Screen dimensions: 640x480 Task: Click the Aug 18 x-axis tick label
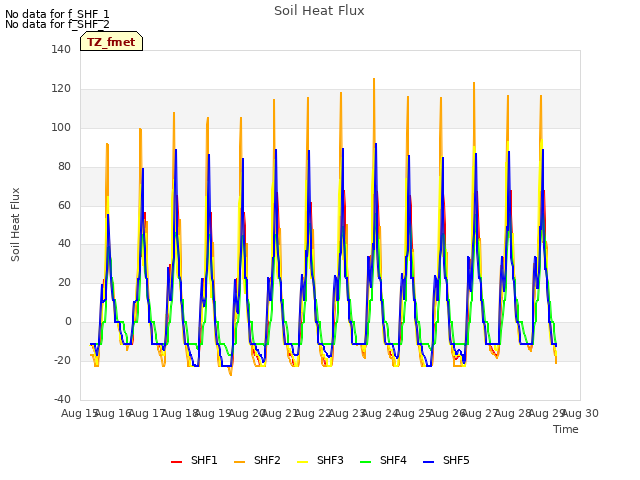[180, 413]
